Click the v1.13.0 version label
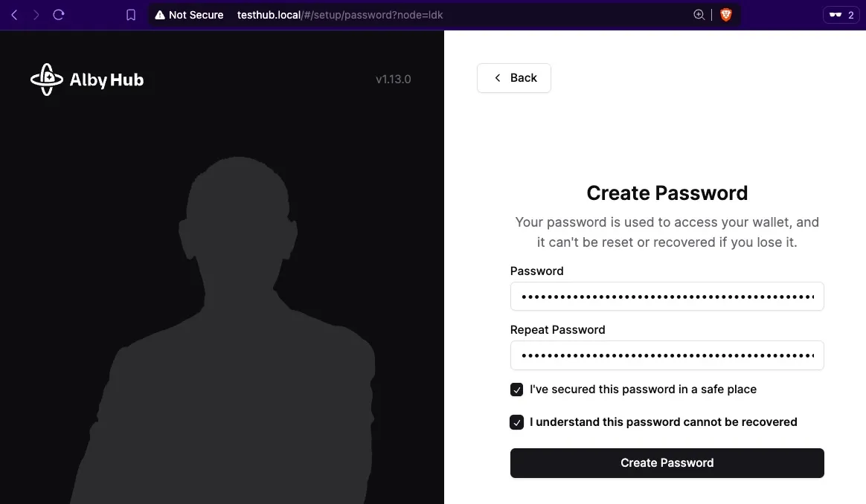866x504 pixels. tap(394, 80)
